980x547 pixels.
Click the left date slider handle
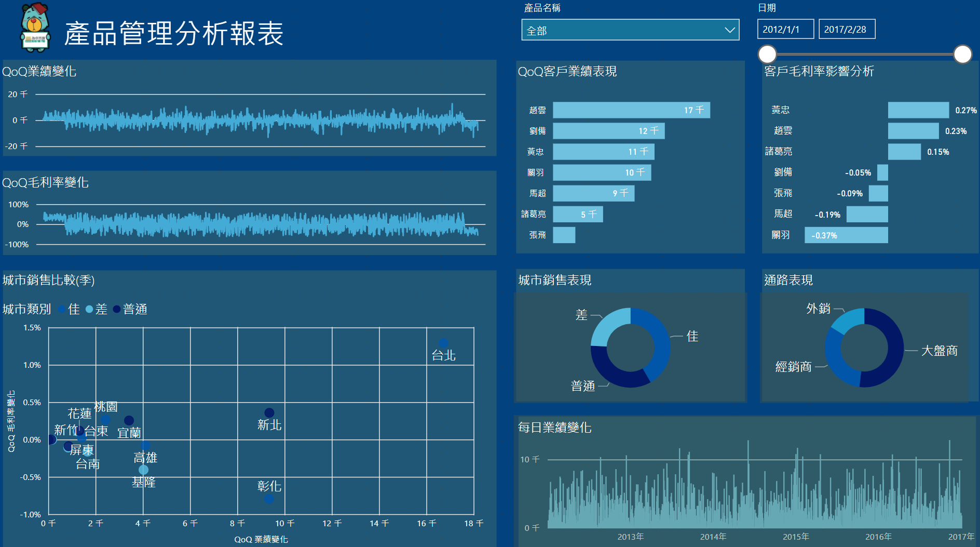(767, 54)
